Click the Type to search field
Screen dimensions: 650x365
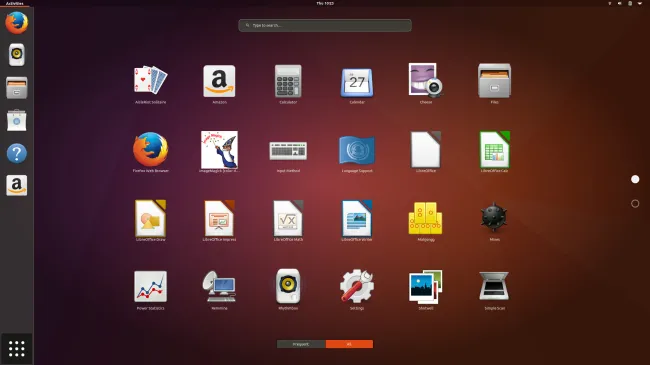click(x=325, y=25)
